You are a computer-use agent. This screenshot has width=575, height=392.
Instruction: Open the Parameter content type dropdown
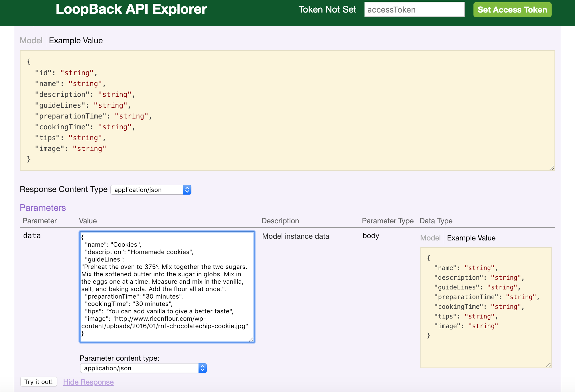(x=140, y=368)
